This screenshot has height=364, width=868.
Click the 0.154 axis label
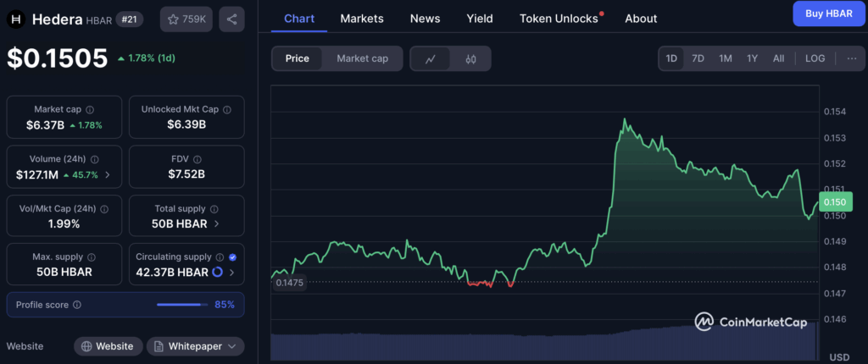click(x=835, y=112)
